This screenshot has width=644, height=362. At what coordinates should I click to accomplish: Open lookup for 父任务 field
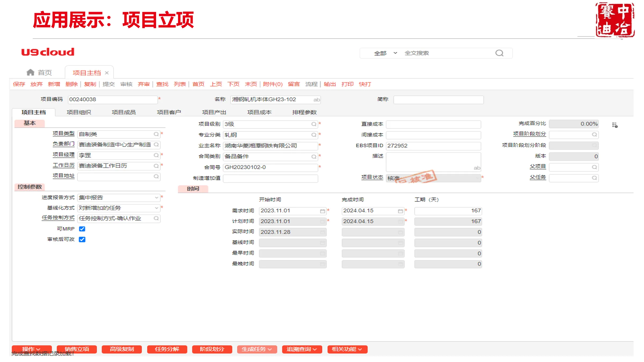pyautogui.click(x=594, y=178)
